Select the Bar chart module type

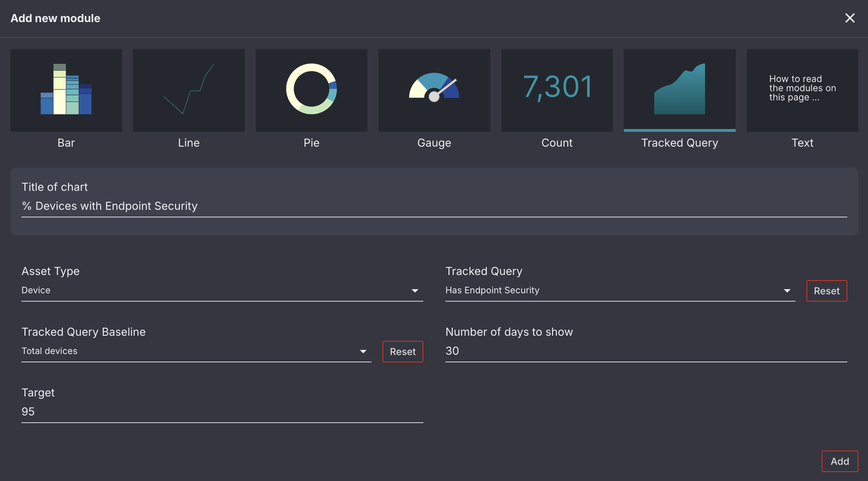pyautogui.click(x=66, y=90)
